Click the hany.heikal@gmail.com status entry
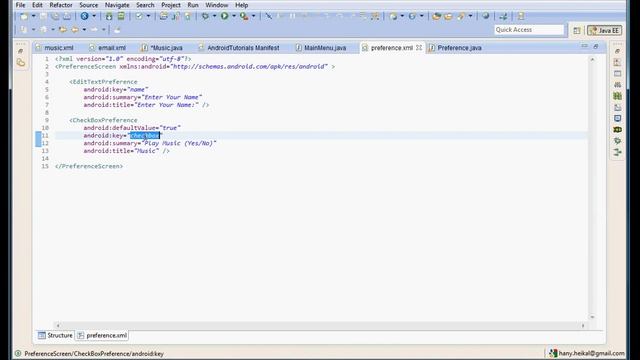The height and width of the screenshot is (360, 640). (x=587, y=353)
